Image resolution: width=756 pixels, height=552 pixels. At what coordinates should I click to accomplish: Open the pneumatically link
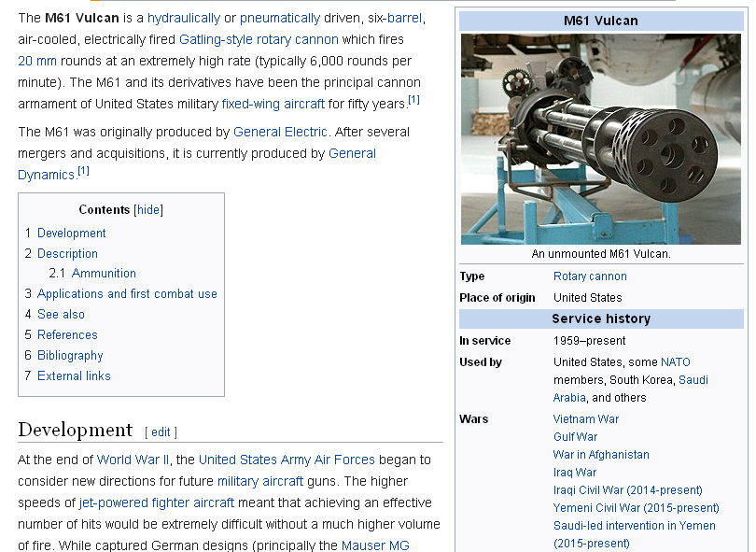pos(280,19)
